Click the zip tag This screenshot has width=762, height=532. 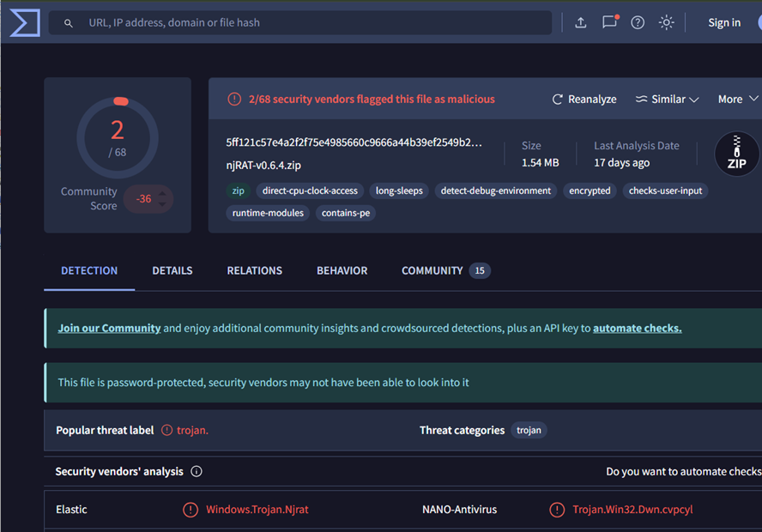[x=239, y=190]
